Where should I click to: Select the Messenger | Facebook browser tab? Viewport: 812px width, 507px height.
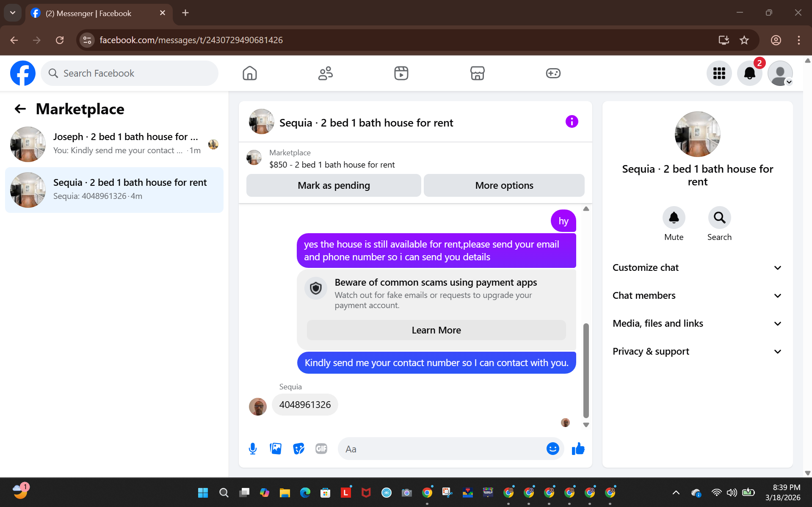point(98,13)
